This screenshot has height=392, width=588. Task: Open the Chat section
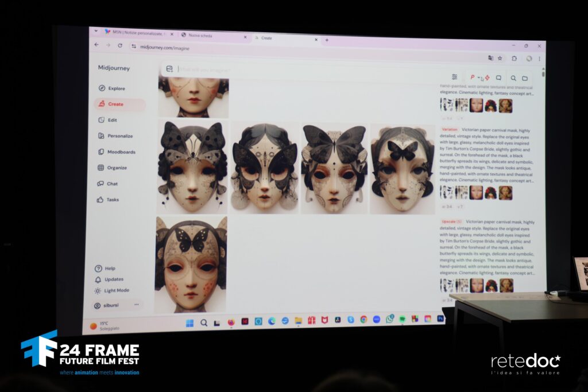click(x=112, y=184)
